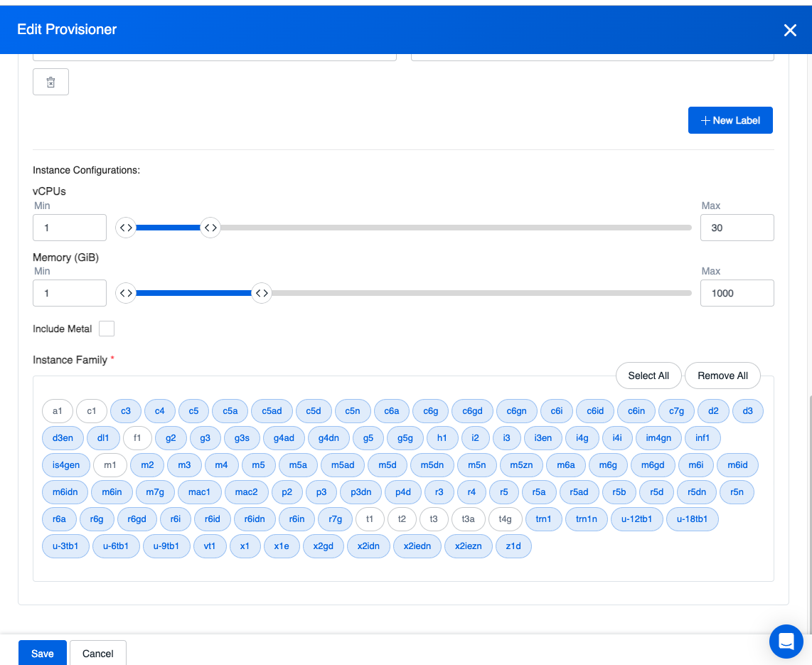This screenshot has height=665, width=812.
Task: Click Select All instance families
Action: pos(648,376)
